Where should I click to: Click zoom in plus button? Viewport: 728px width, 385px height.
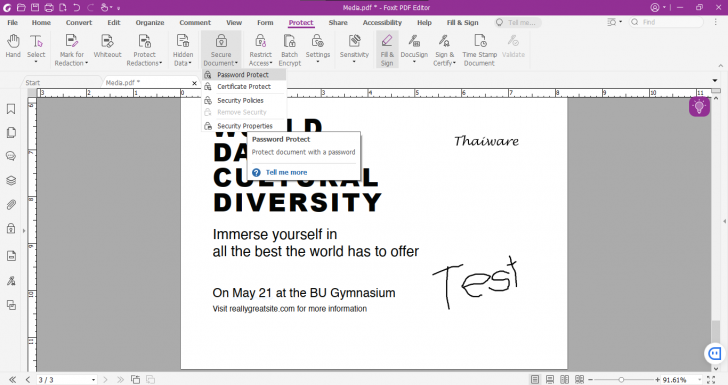(x=657, y=380)
